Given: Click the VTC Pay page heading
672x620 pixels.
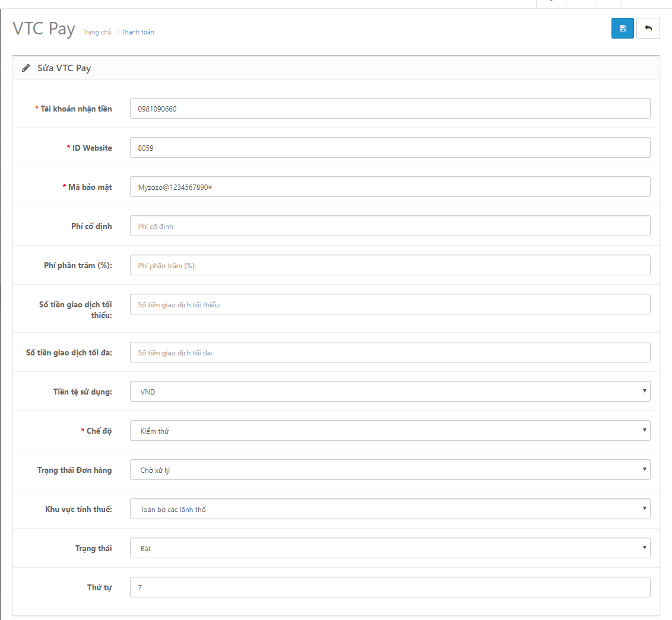Looking at the screenshot, I should 44,29.
